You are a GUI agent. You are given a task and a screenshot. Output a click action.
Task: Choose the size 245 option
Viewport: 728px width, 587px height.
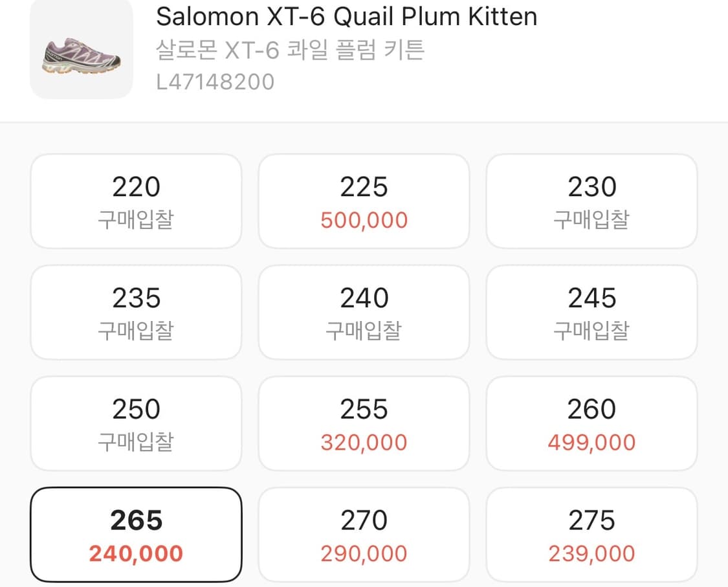[591, 313]
